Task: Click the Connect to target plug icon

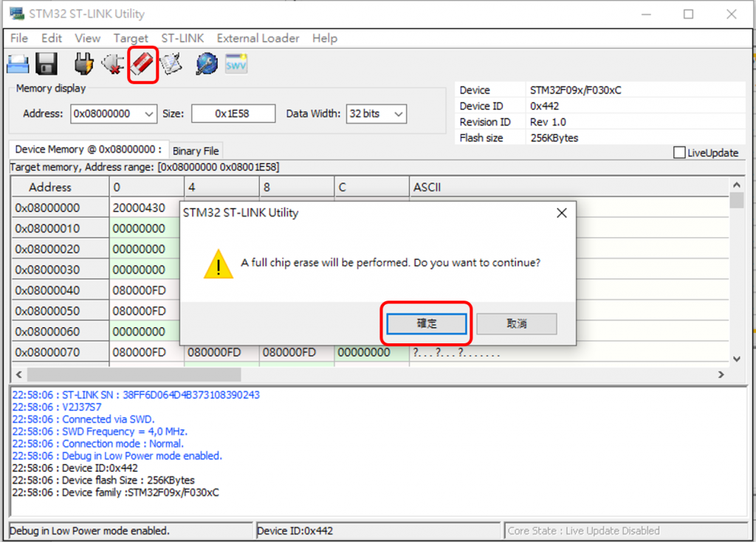Action: (x=83, y=64)
